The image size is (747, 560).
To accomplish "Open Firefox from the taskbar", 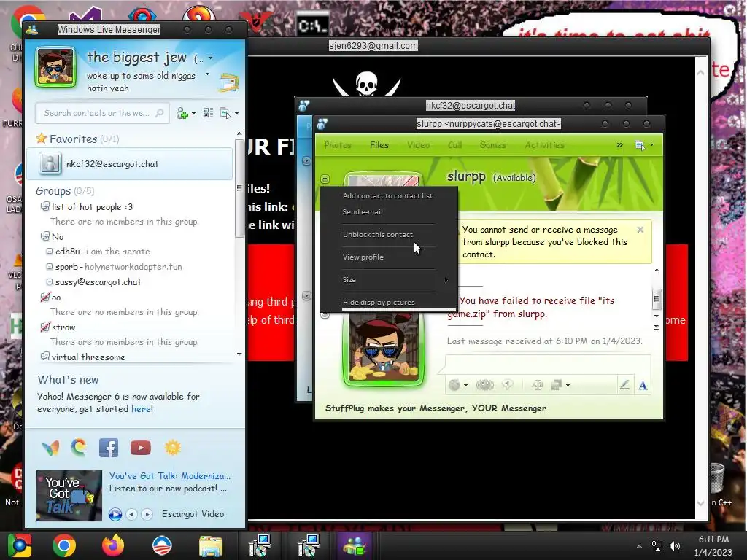I will click(113, 545).
